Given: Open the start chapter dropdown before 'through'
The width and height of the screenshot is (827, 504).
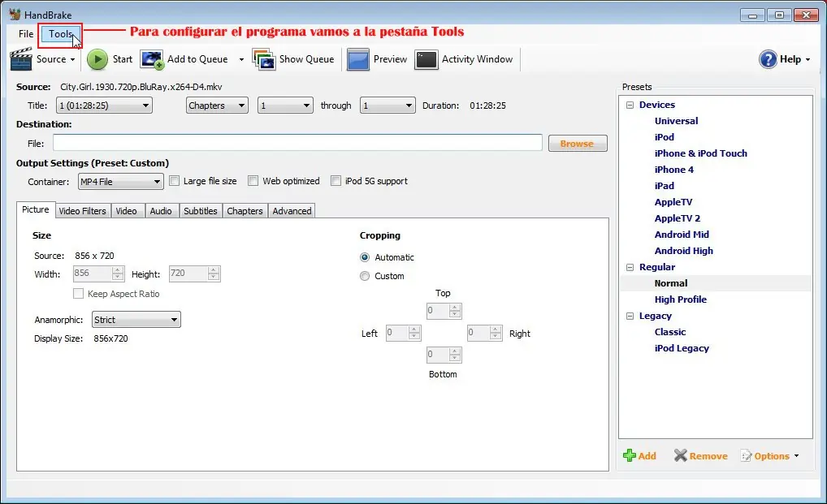Looking at the screenshot, I should coord(285,106).
